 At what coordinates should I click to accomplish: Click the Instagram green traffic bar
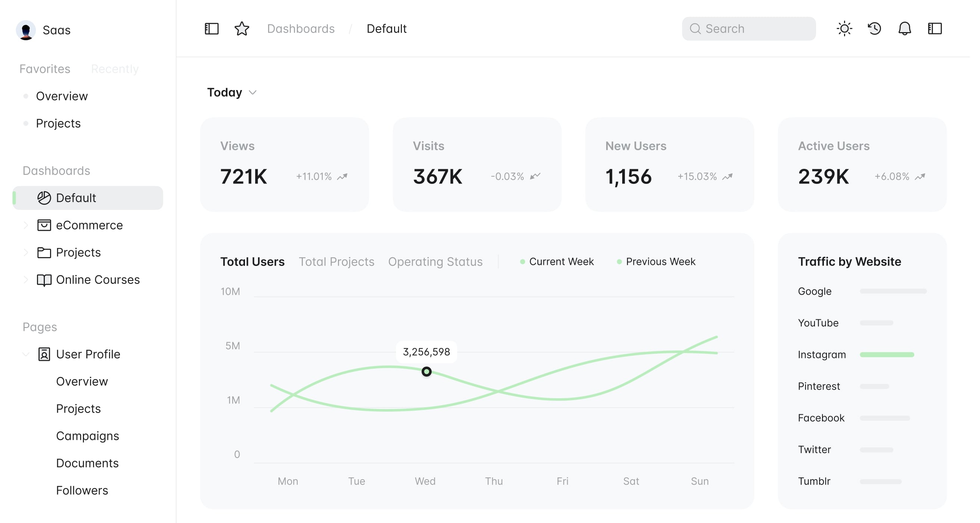pos(886,355)
